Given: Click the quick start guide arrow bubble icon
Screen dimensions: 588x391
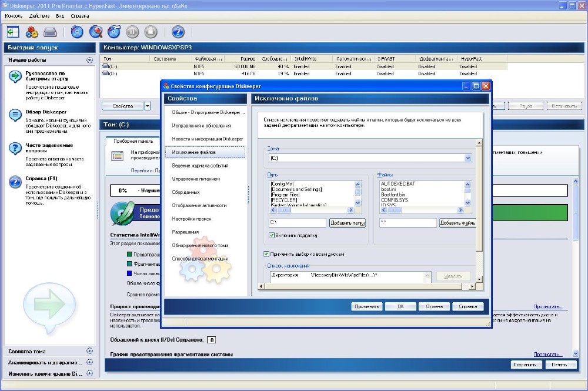Looking at the screenshot, I should pyautogui.click(x=15, y=76).
